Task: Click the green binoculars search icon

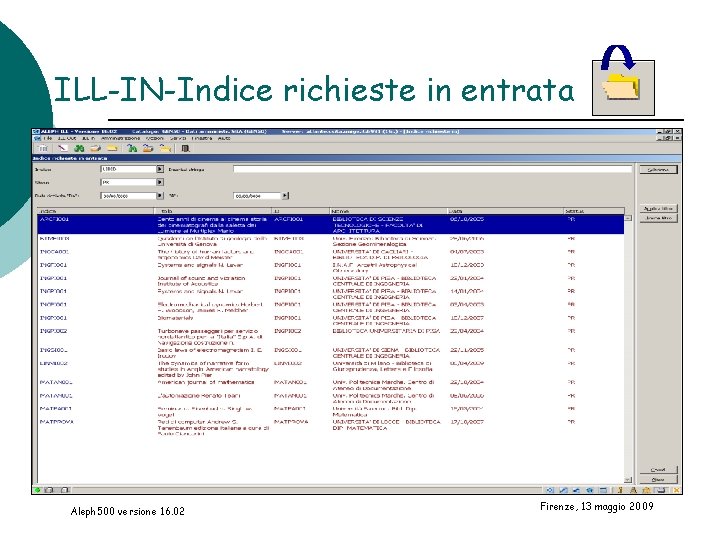Action: pyautogui.click(x=79, y=148)
